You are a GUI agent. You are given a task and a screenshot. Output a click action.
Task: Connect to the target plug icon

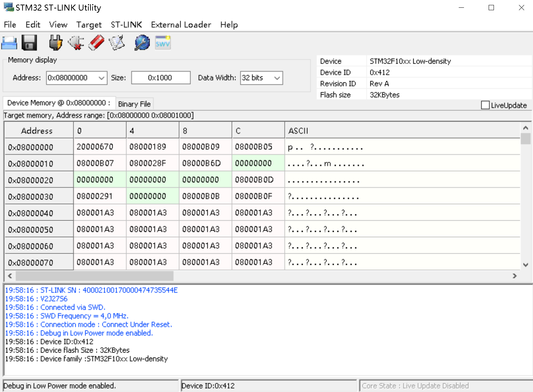pyautogui.click(x=56, y=43)
